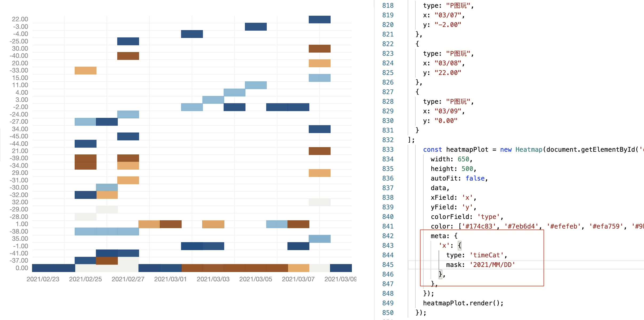Click the y value "22.00" on line 825
Image resolution: width=644 pixels, height=320 pixels.
point(448,73)
